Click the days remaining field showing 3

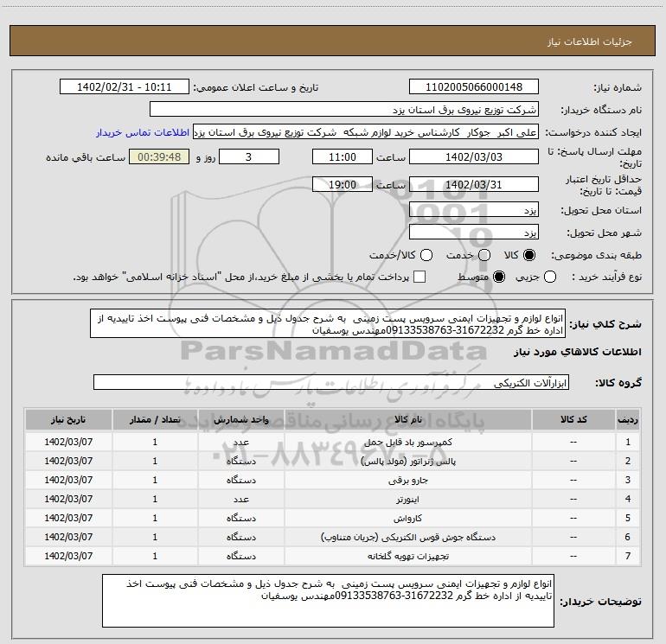(249, 157)
